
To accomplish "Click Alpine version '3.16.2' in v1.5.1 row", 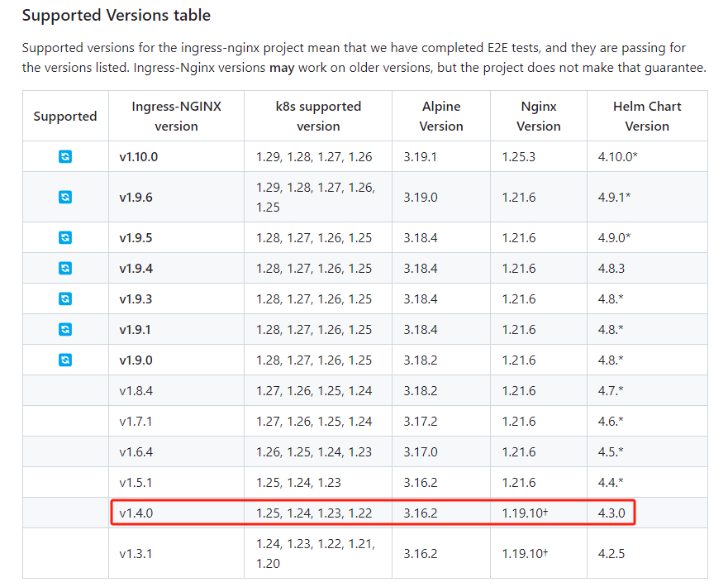I will pyautogui.click(x=420, y=483).
